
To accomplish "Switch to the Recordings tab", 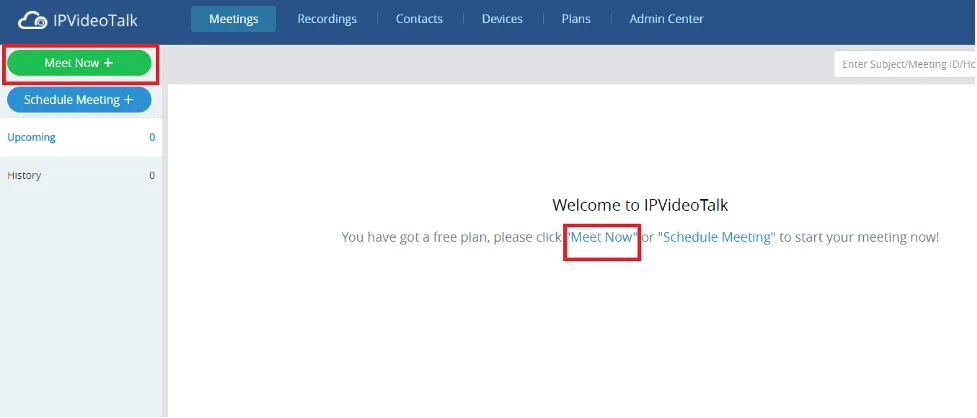I will [x=327, y=19].
